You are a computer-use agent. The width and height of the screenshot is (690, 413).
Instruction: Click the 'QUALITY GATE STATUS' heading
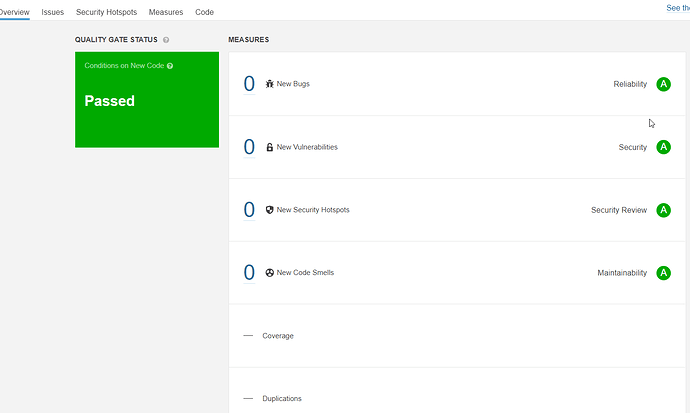(x=116, y=40)
